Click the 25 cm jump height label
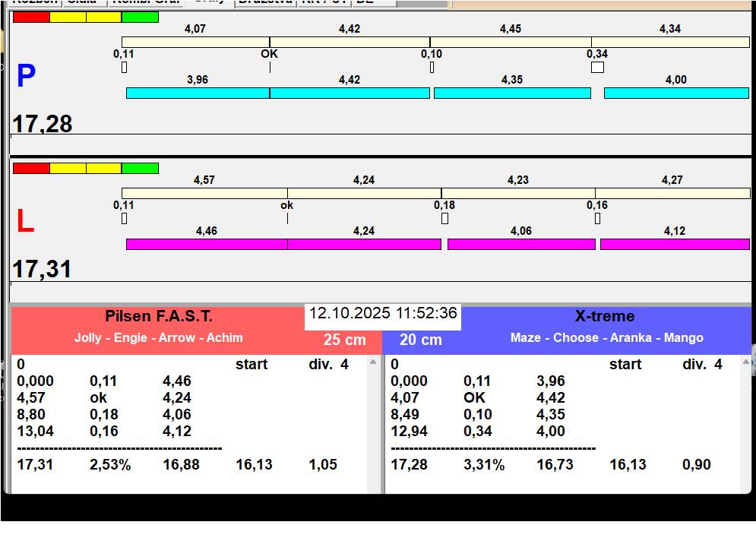Image resolution: width=756 pixels, height=544 pixels. click(344, 340)
